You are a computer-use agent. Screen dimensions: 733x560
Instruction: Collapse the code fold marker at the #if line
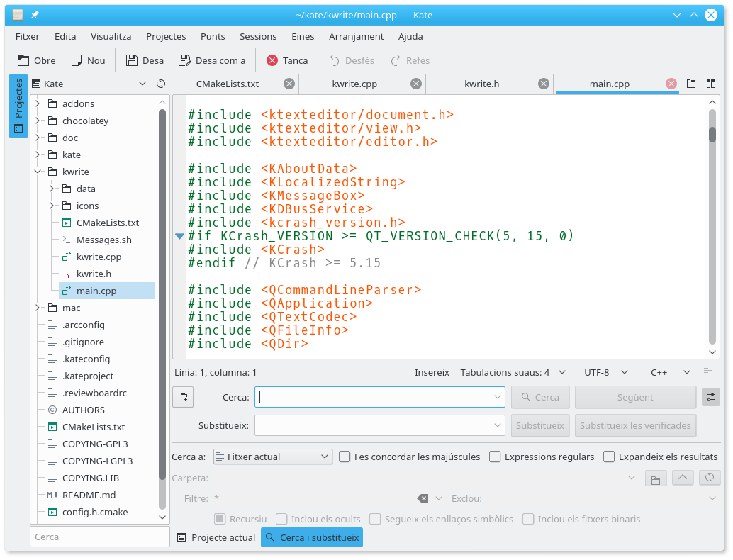179,236
